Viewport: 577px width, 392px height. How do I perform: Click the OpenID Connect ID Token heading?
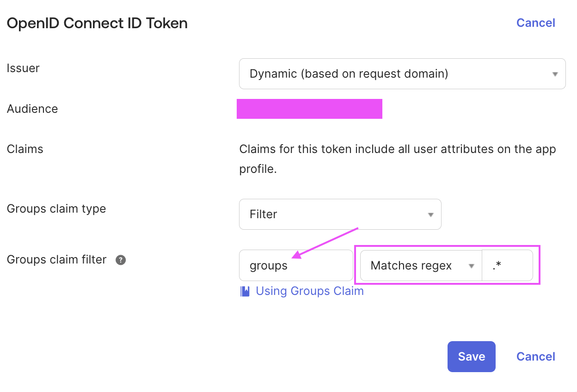(x=97, y=23)
